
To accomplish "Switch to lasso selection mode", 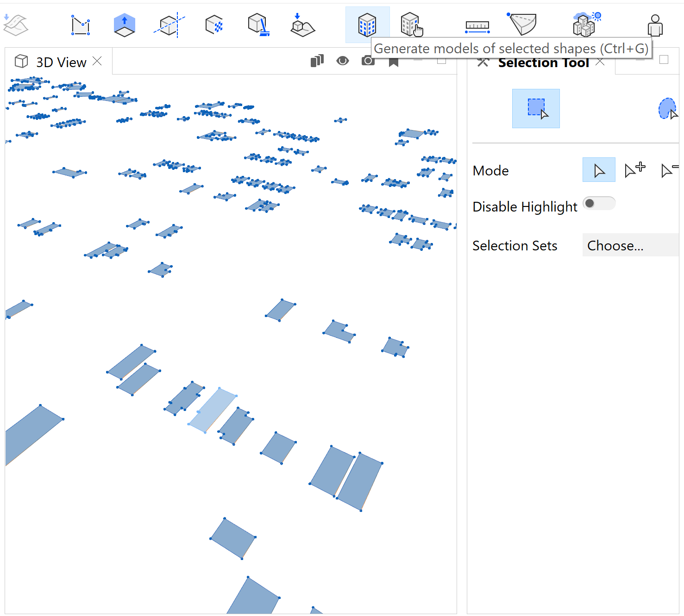I will tap(667, 108).
